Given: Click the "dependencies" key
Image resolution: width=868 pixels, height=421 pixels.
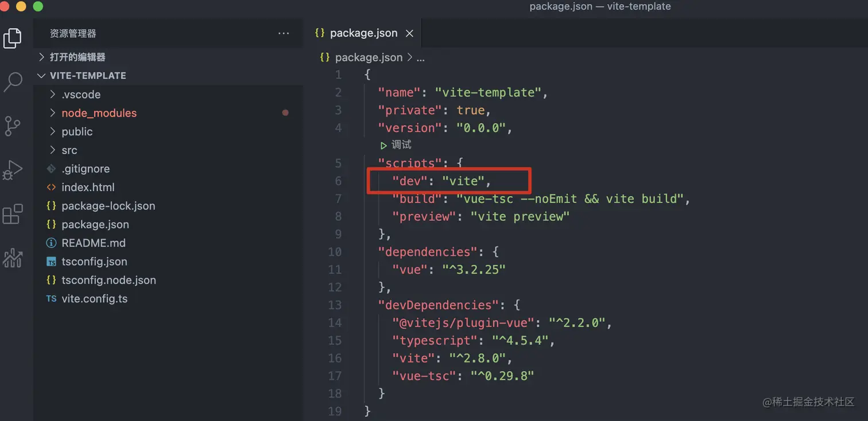Looking at the screenshot, I should (428, 252).
